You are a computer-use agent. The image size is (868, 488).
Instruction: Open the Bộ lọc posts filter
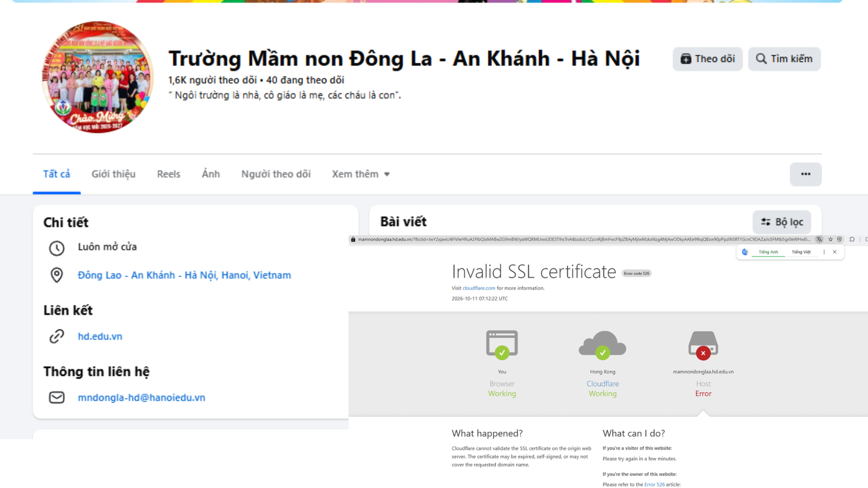pos(782,222)
